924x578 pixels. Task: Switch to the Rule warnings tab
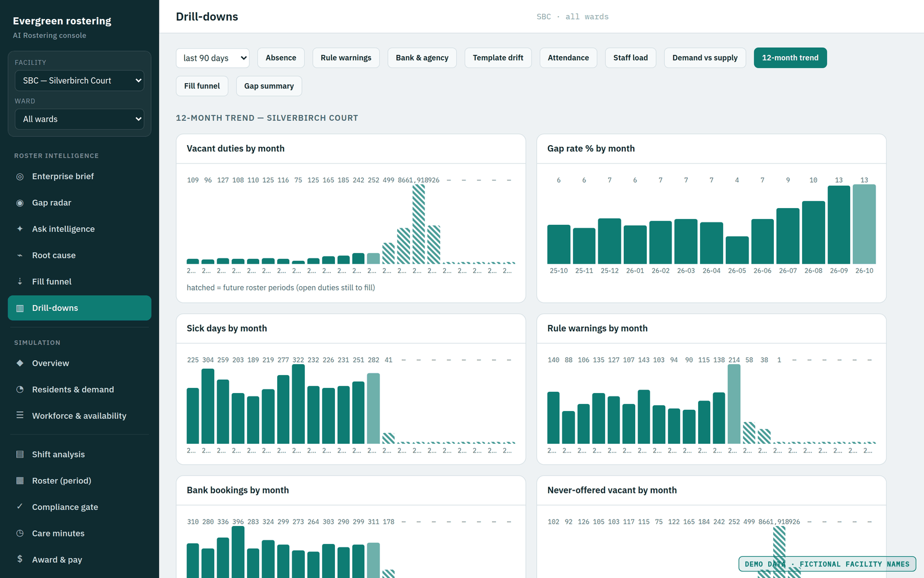[x=346, y=58]
